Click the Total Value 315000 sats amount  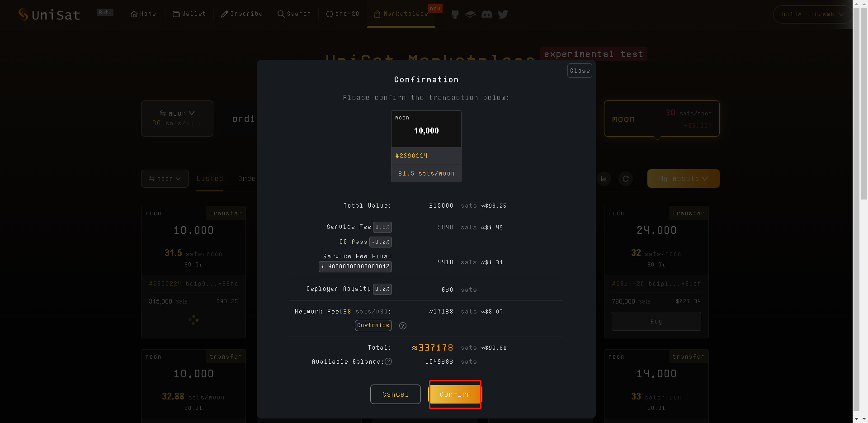pos(441,206)
